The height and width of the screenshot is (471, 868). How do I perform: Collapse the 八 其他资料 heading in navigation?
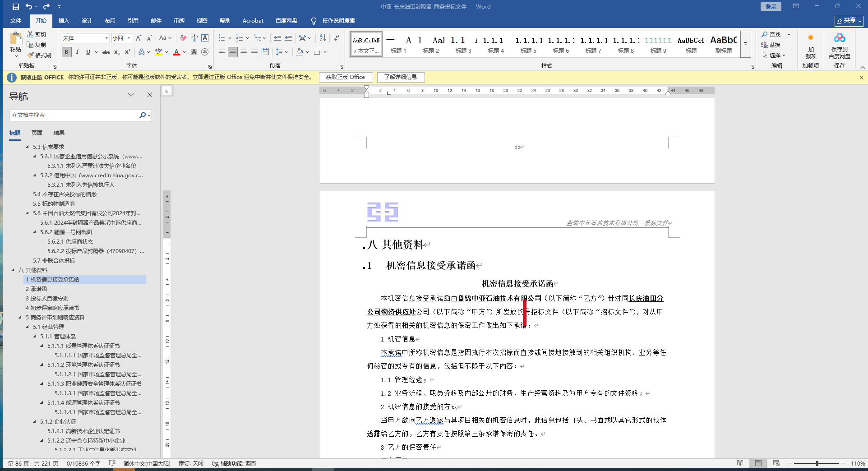(13, 270)
